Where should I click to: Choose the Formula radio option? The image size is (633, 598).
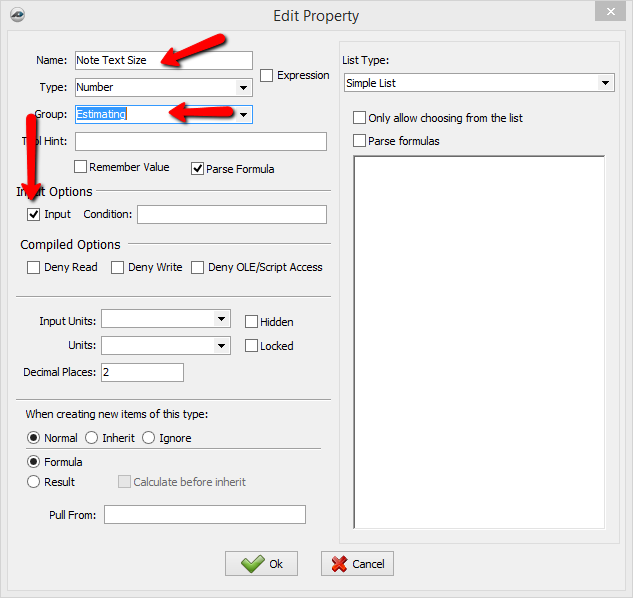tap(33, 462)
